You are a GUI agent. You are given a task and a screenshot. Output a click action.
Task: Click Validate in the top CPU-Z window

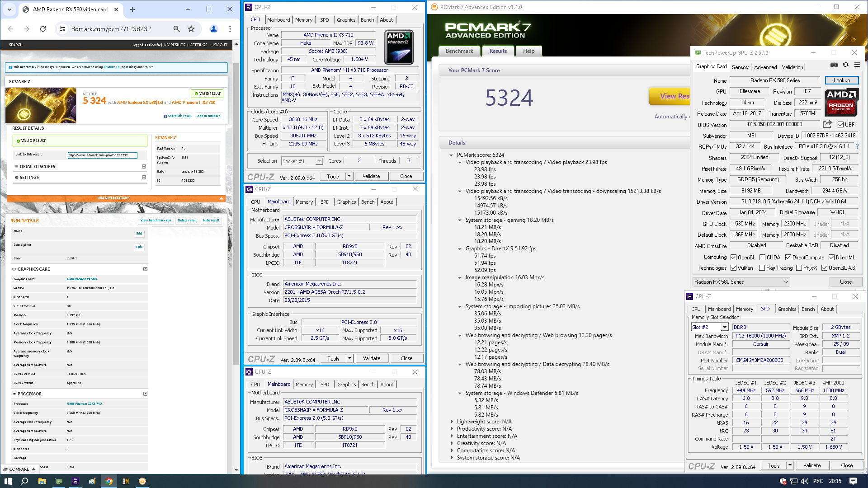click(371, 176)
